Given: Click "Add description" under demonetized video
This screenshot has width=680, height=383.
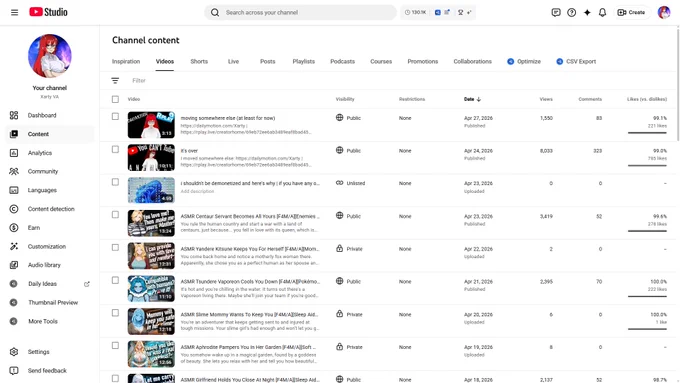Looking at the screenshot, I should [197, 191].
